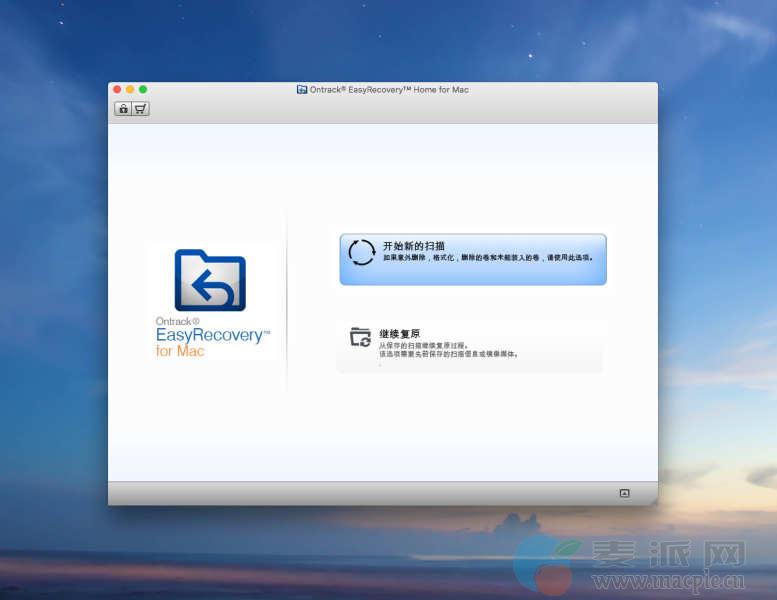This screenshot has width=777, height=600.
Task: Close the EasyRecovery window with red button
Action: [117, 90]
